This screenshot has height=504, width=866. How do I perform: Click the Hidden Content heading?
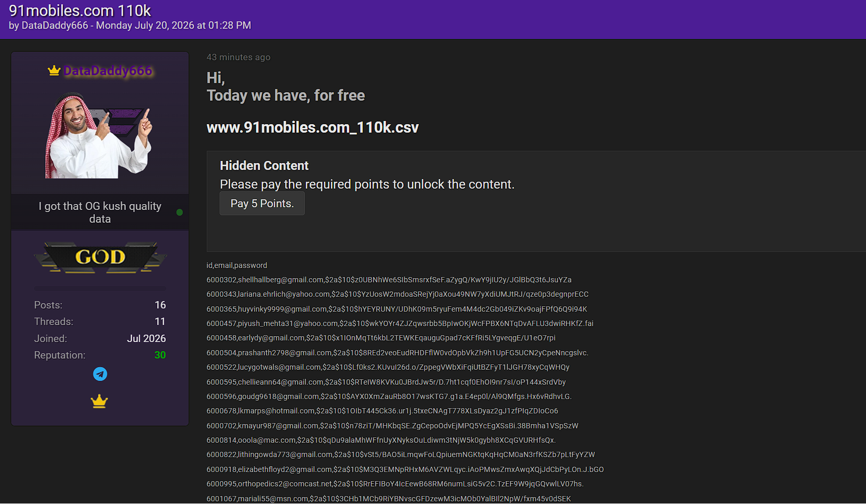(264, 166)
